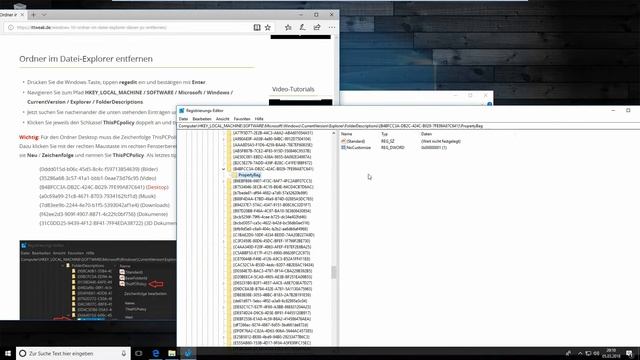Screen dimensions: 640x360
Task: Open Edge reading view icon
Action: pos(257,27)
